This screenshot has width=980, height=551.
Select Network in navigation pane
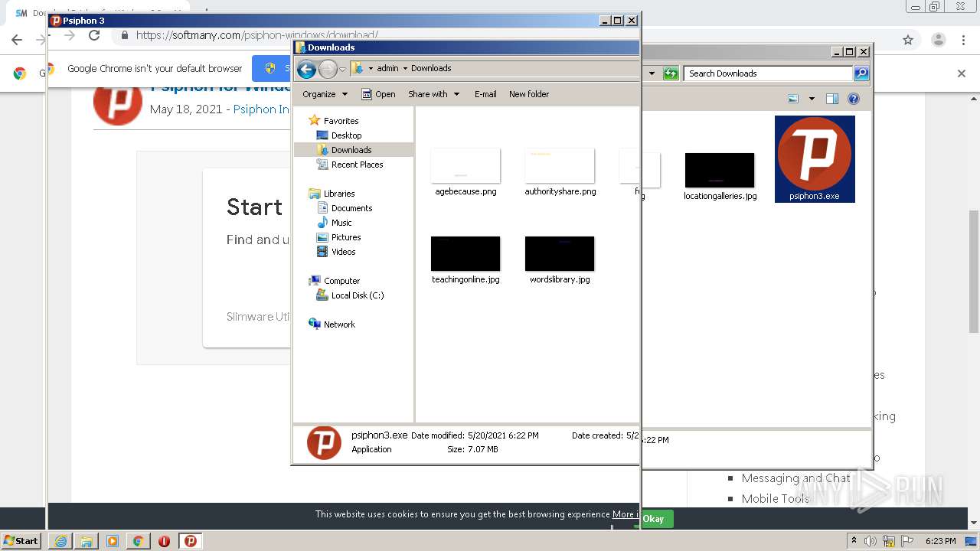click(339, 324)
